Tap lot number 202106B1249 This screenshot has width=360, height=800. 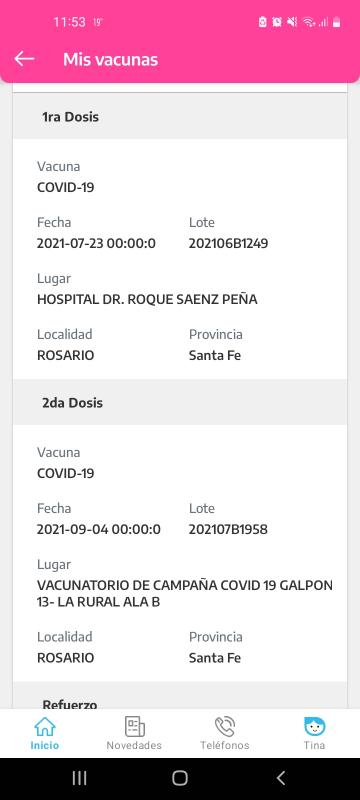point(228,244)
